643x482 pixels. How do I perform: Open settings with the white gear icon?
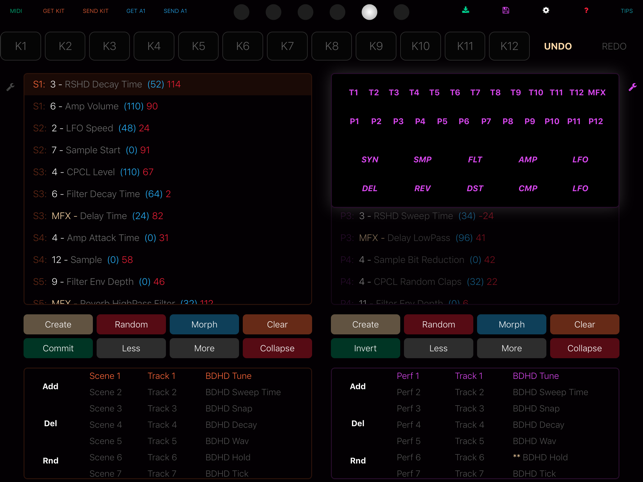tap(546, 10)
